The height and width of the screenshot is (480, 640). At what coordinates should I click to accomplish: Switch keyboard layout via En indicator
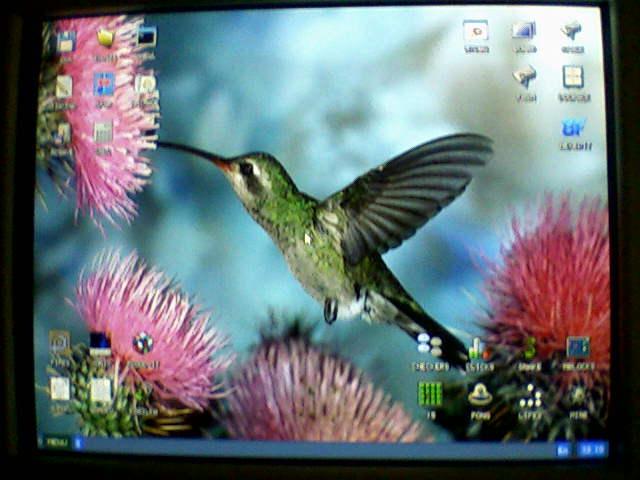click(x=564, y=450)
